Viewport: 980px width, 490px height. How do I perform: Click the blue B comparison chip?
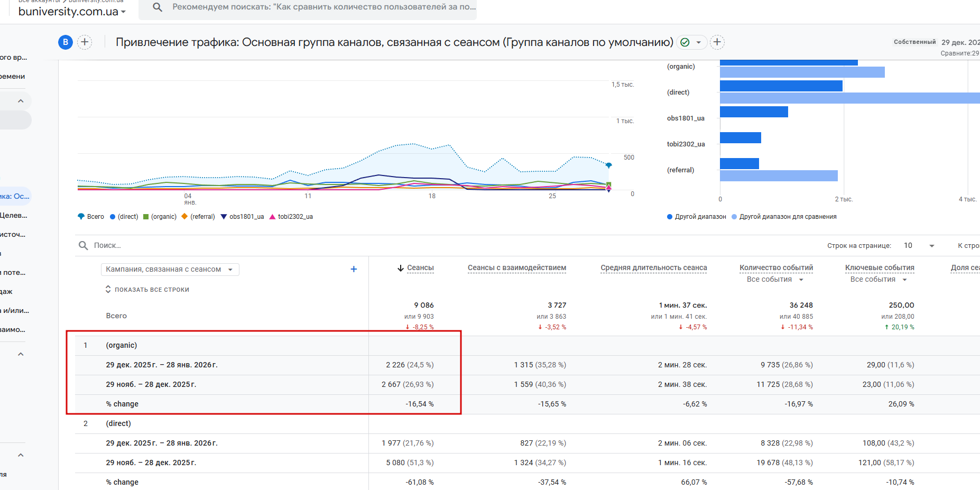point(66,42)
